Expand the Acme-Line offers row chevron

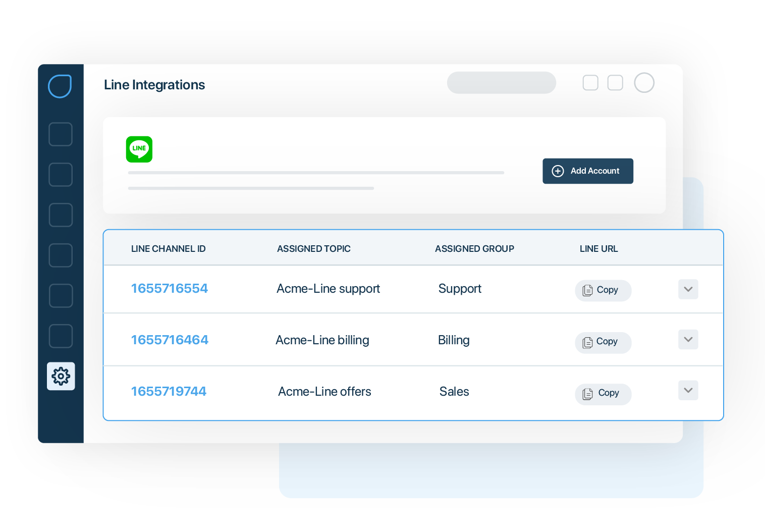[x=688, y=390]
